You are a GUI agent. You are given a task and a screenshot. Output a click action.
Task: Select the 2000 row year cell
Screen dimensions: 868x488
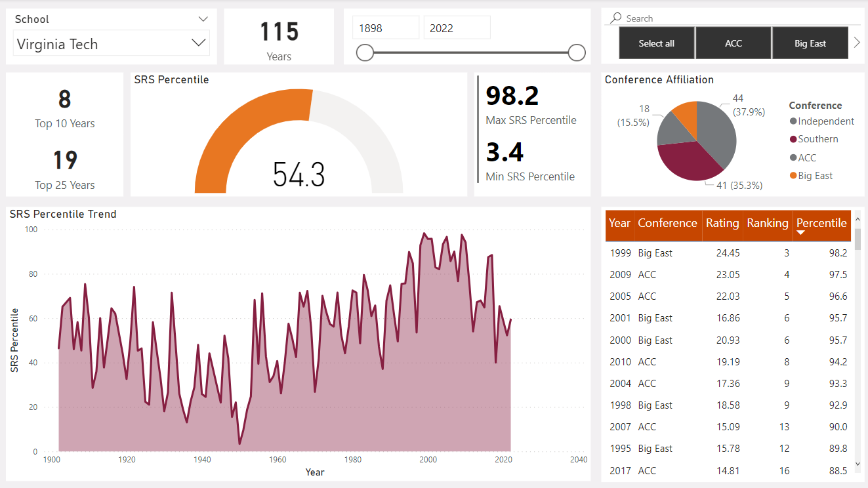[620, 340]
